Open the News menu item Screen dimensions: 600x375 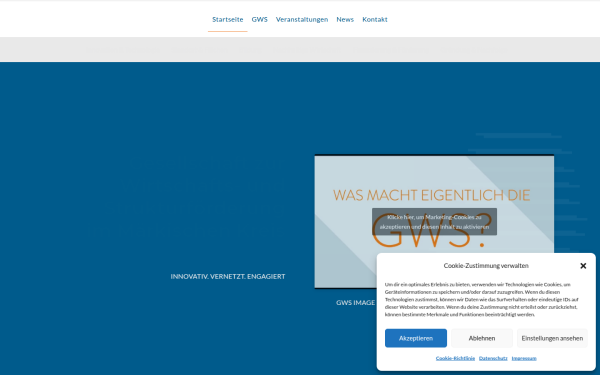coord(345,20)
